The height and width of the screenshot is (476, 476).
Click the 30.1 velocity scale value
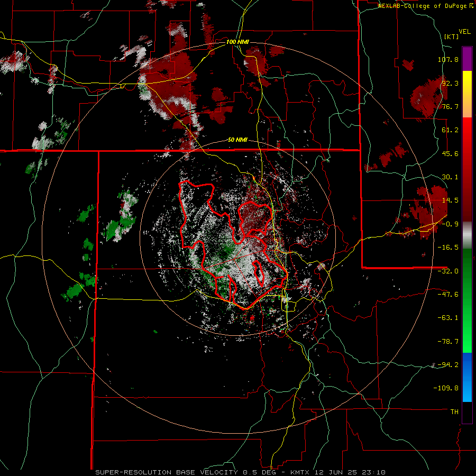(x=450, y=177)
